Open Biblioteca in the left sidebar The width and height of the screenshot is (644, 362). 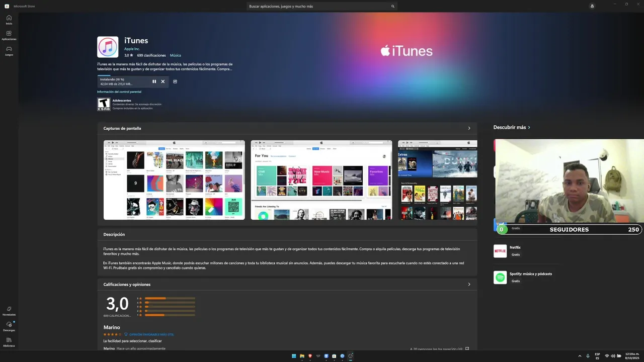click(9, 342)
